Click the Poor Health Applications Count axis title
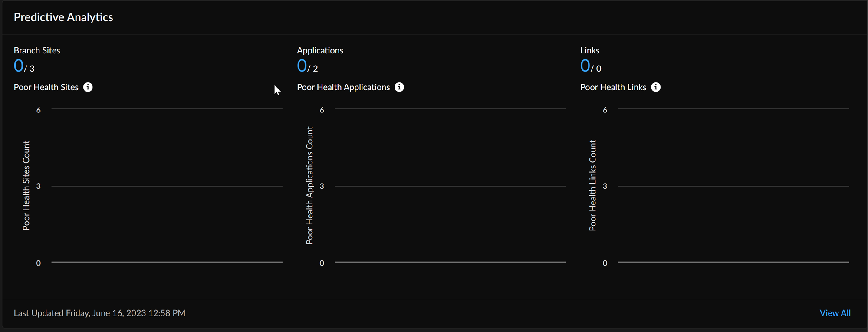Screen dimensions: 868x332 tap(309, 185)
